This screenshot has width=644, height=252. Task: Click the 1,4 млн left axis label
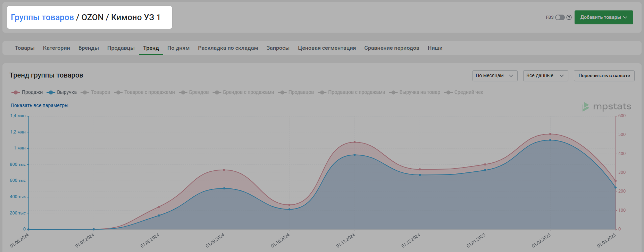coord(18,116)
